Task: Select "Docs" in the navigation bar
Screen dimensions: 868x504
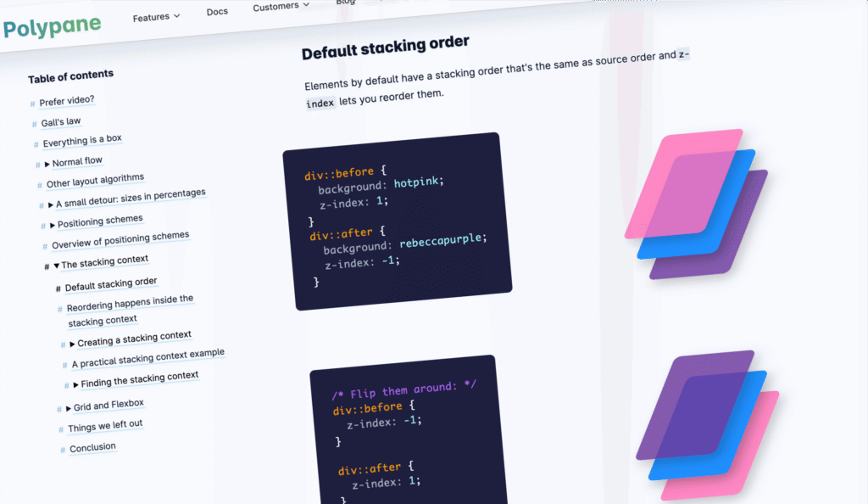Action: [216, 11]
